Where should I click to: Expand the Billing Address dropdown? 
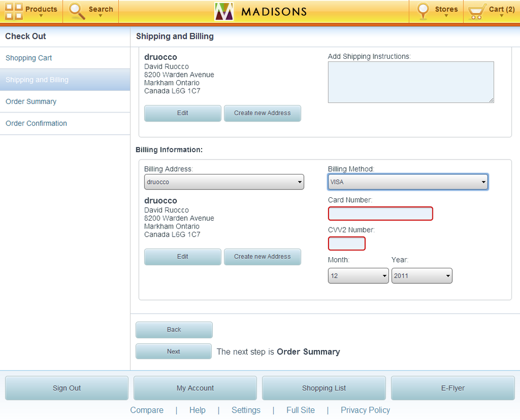point(224,182)
